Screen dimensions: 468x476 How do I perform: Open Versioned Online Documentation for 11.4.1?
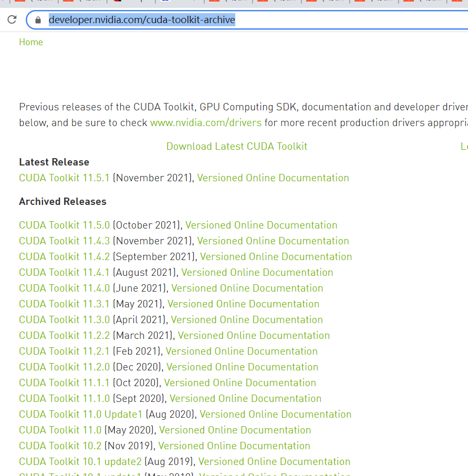coord(257,273)
